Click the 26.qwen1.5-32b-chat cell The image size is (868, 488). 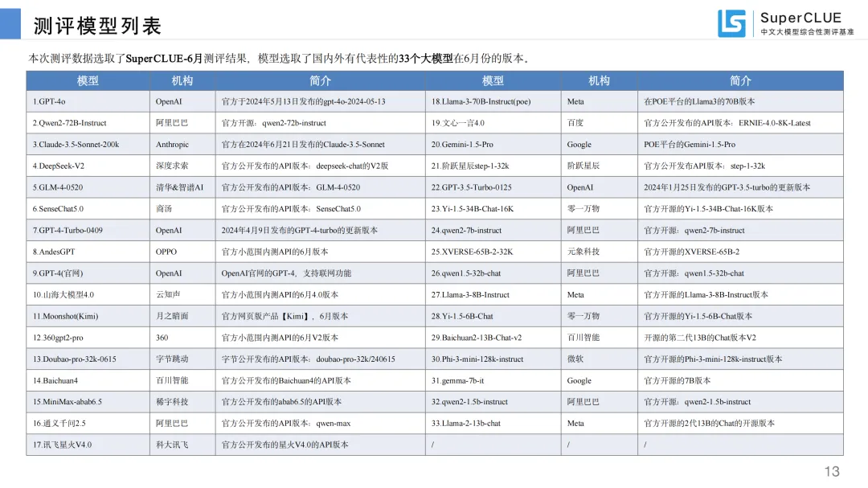tap(493, 273)
